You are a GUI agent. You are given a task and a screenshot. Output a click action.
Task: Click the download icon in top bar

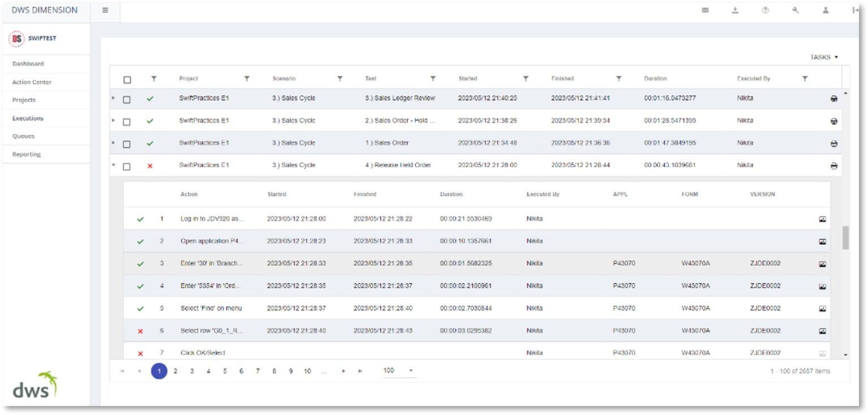(x=735, y=10)
